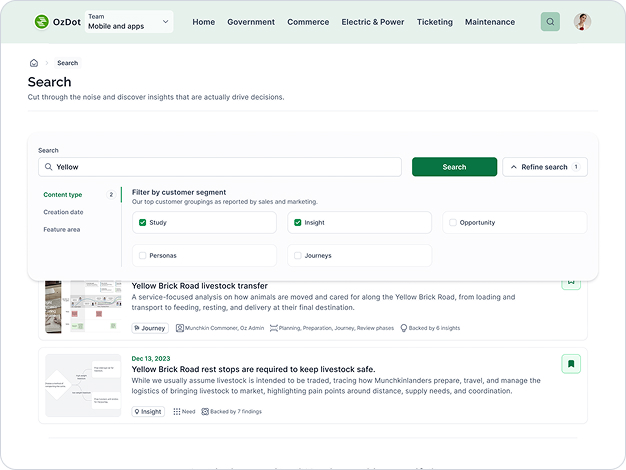Viewport: 626px width, 470px height.
Task: Open the Home nav item
Action: [x=204, y=22]
